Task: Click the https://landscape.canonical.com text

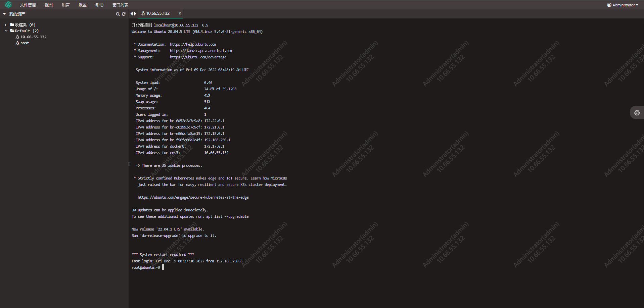Action: (201, 51)
